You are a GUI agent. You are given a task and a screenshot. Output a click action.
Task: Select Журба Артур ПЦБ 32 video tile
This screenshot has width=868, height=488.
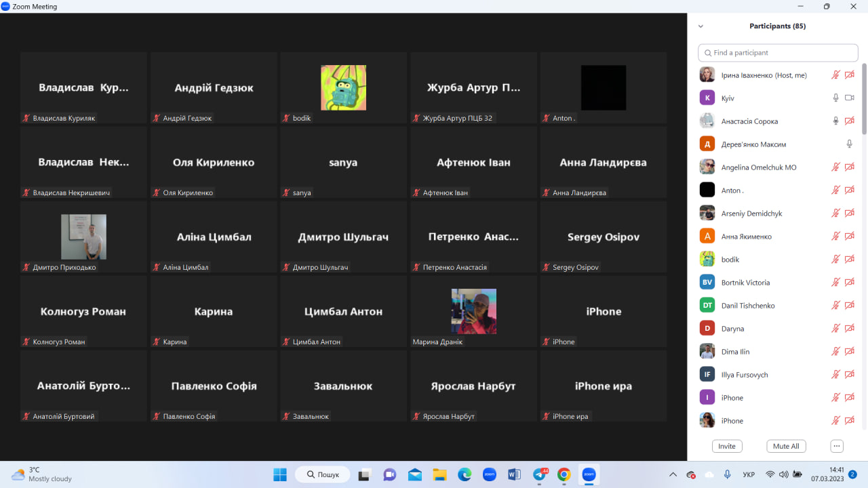pos(473,88)
